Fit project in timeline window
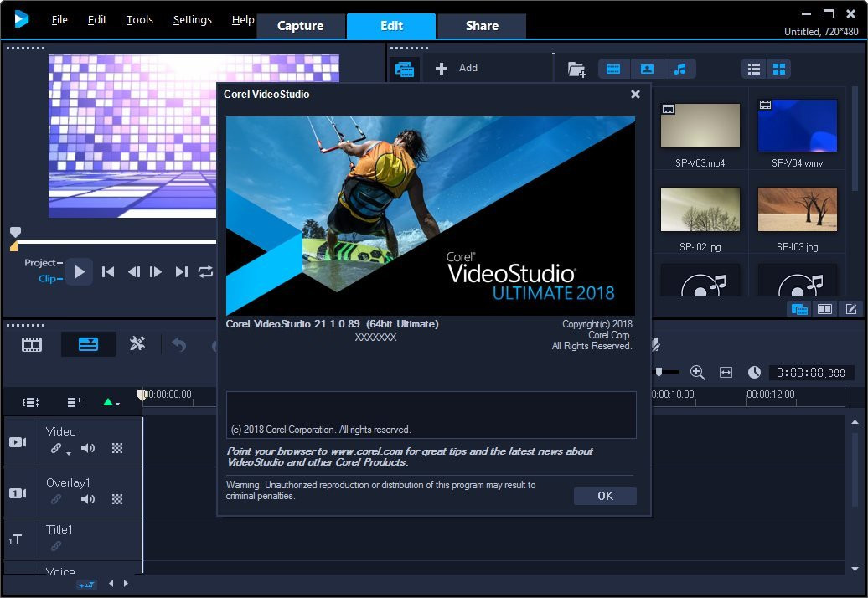This screenshot has width=868, height=598. (726, 373)
